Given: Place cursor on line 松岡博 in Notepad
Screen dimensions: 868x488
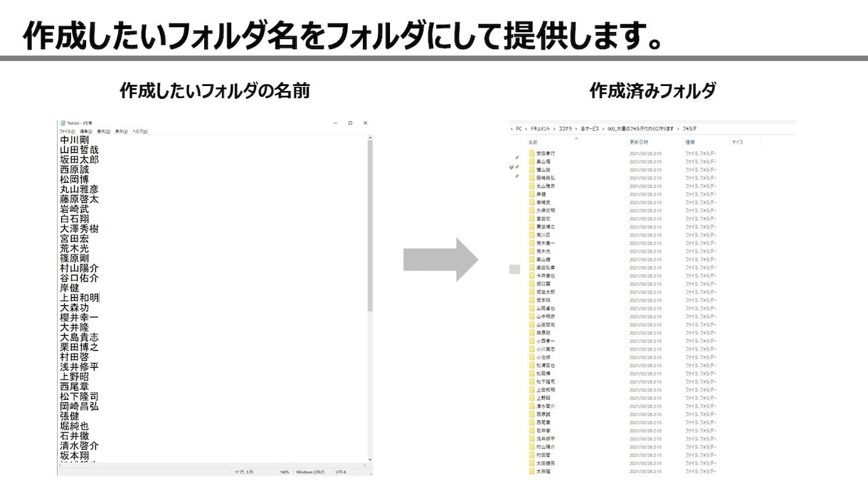Looking at the screenshot, I should click(x=75, y=180).
